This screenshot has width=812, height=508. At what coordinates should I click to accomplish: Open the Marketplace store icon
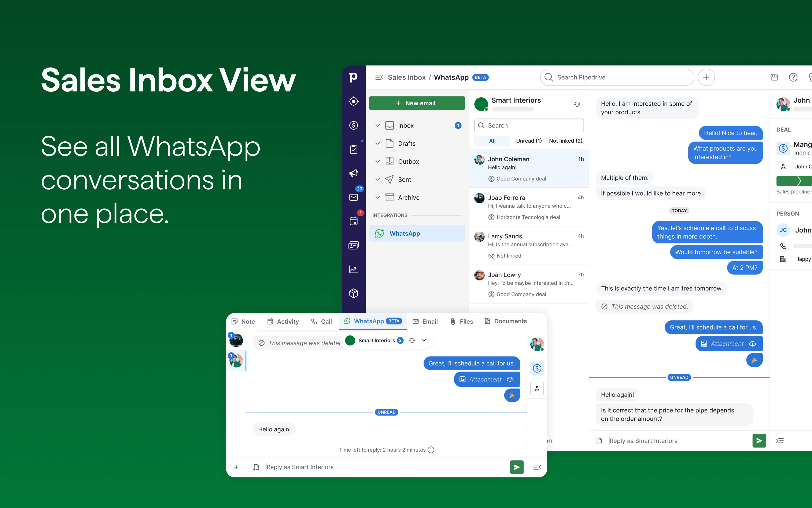point(774,77)
